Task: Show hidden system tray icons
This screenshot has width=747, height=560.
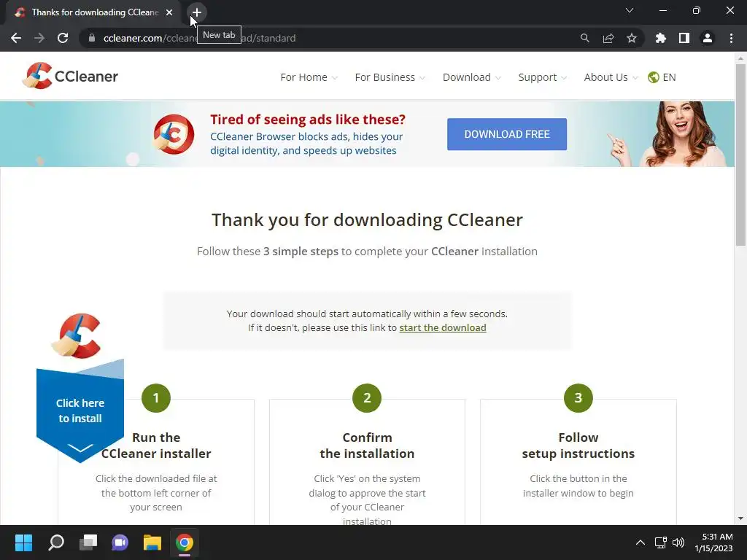Action: tap(640, 542)
